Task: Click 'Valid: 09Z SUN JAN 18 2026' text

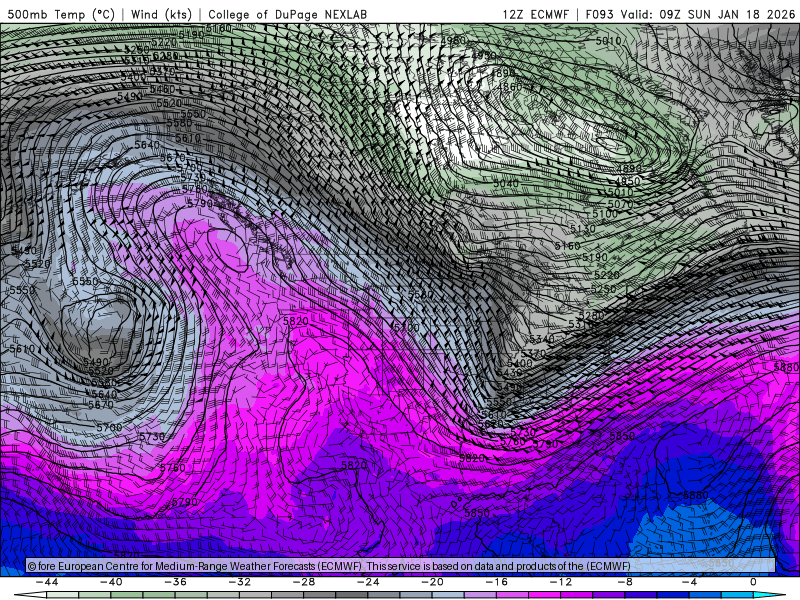Action: click(x=708, y=14)
